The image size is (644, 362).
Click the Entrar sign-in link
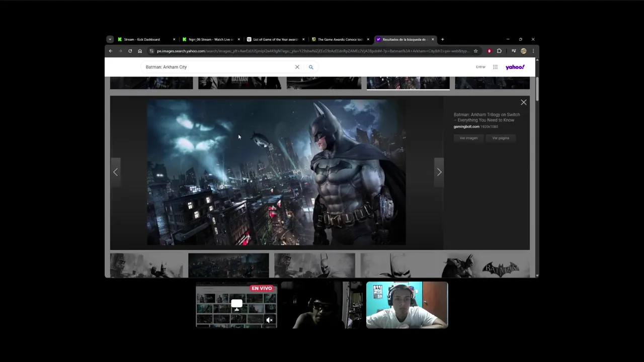coord(480,67)
